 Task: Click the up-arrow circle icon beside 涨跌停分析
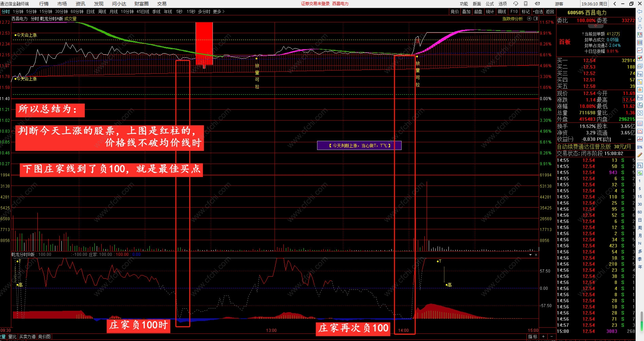529,19
